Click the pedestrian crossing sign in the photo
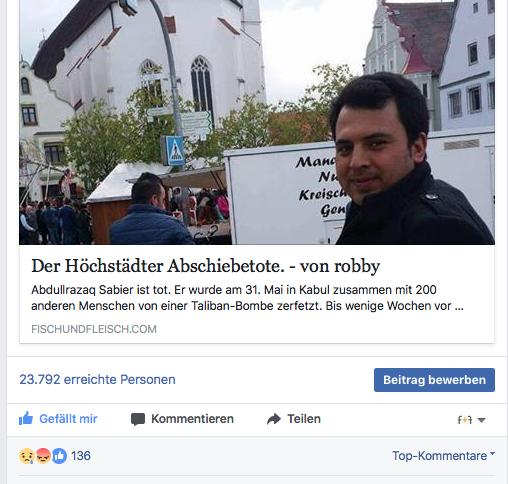Viewport: 508px width, 484px height. coord(175,151)
